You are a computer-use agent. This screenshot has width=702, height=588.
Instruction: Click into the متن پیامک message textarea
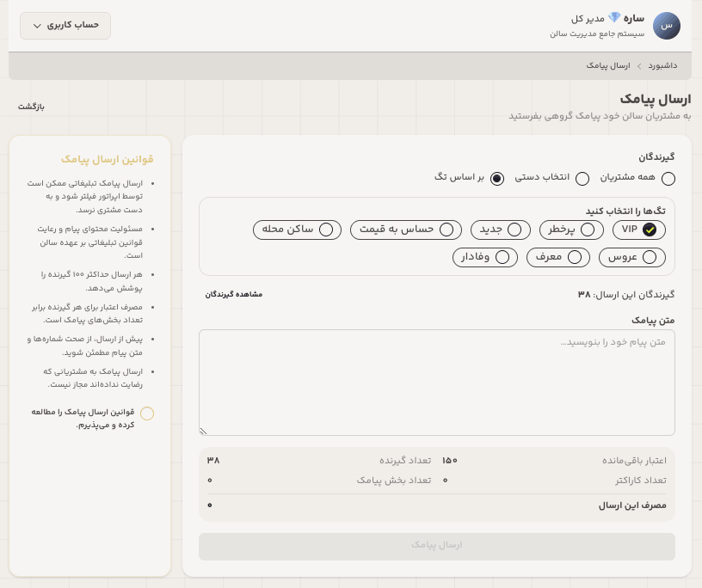(x=437, y=383)
